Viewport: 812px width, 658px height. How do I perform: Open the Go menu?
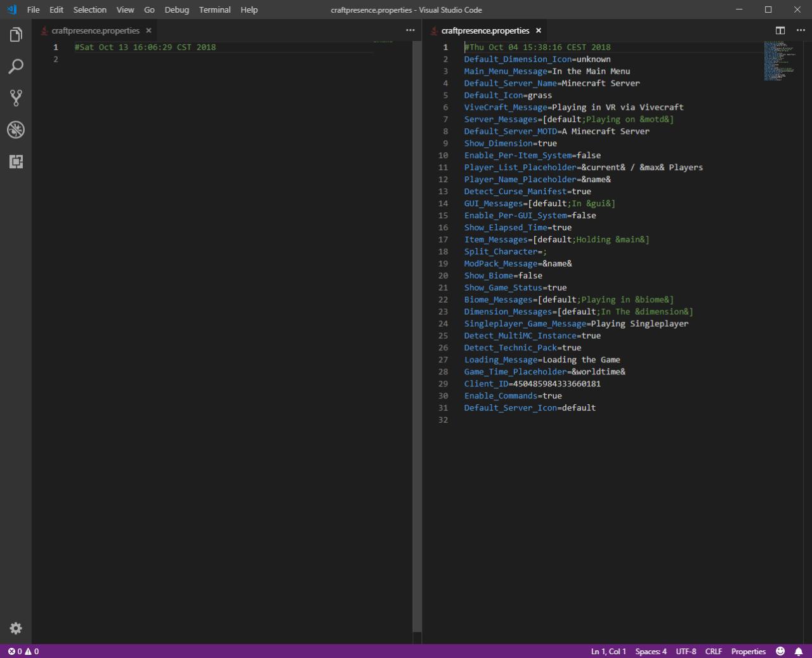click(149, 10)
